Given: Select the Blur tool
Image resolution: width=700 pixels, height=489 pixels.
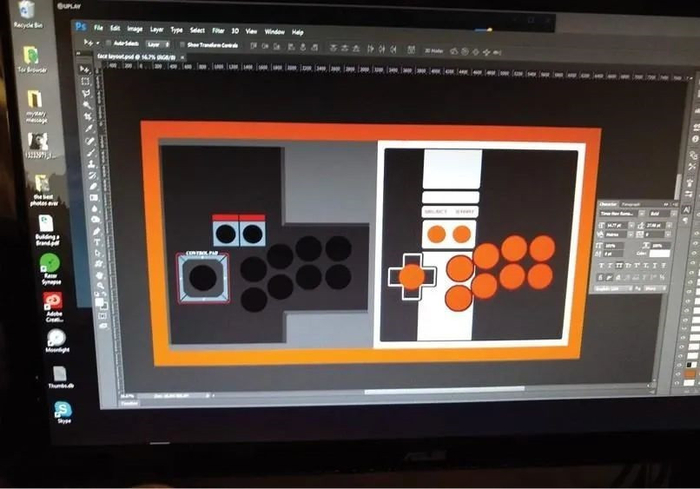Looking at the screenshot, I should click(95, 209).
